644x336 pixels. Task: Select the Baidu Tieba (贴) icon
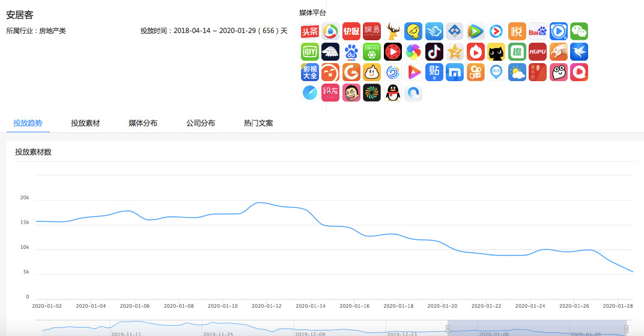[434, 72]
